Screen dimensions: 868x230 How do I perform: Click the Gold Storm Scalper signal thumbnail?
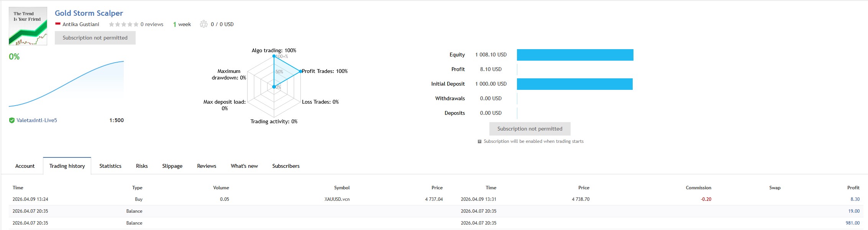tap(28, 26)
